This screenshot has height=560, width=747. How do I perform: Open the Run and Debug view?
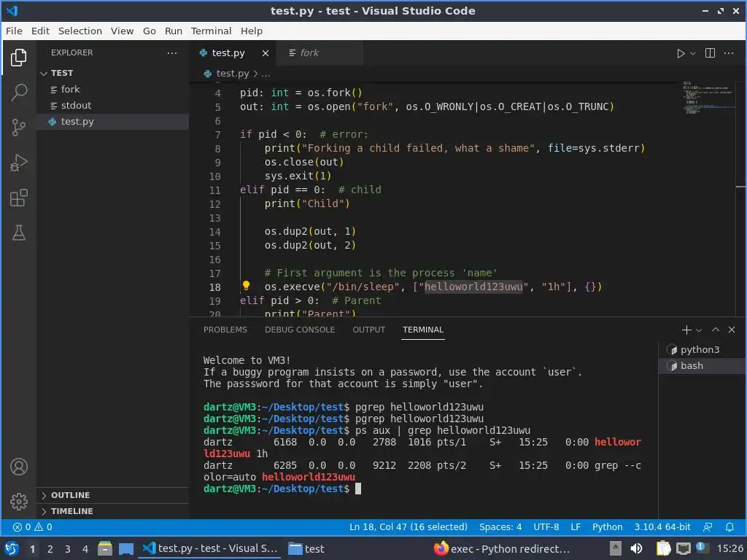(18, 163)
